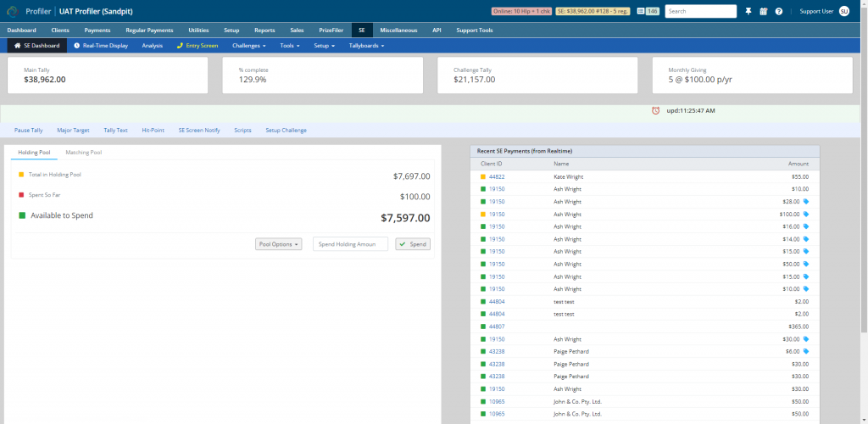Open the Dashboard main menu

click(x=21, y=30)
